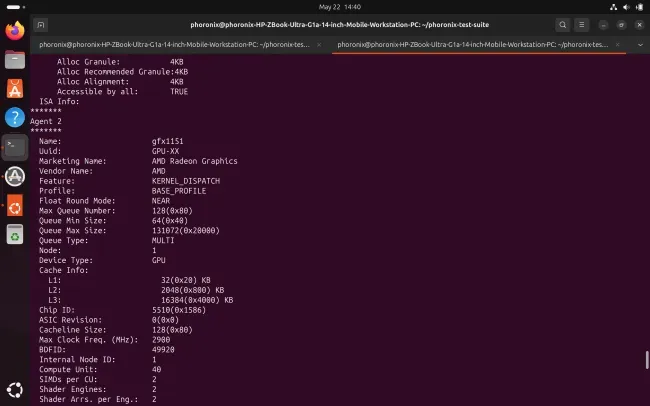
Task: Open the terminal hamburger menu
Action: pyautogui.click(x=582, y=25)
